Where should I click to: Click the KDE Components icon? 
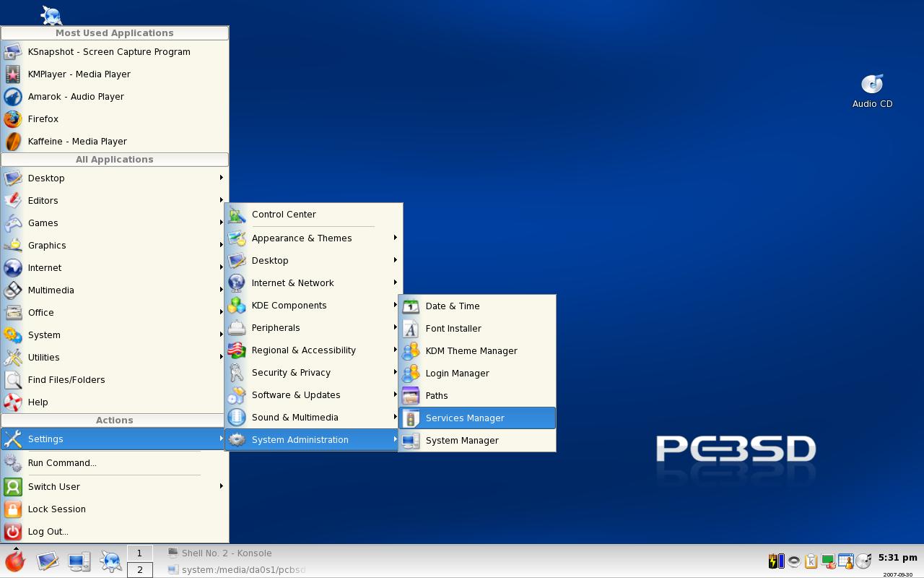point(237,305)
